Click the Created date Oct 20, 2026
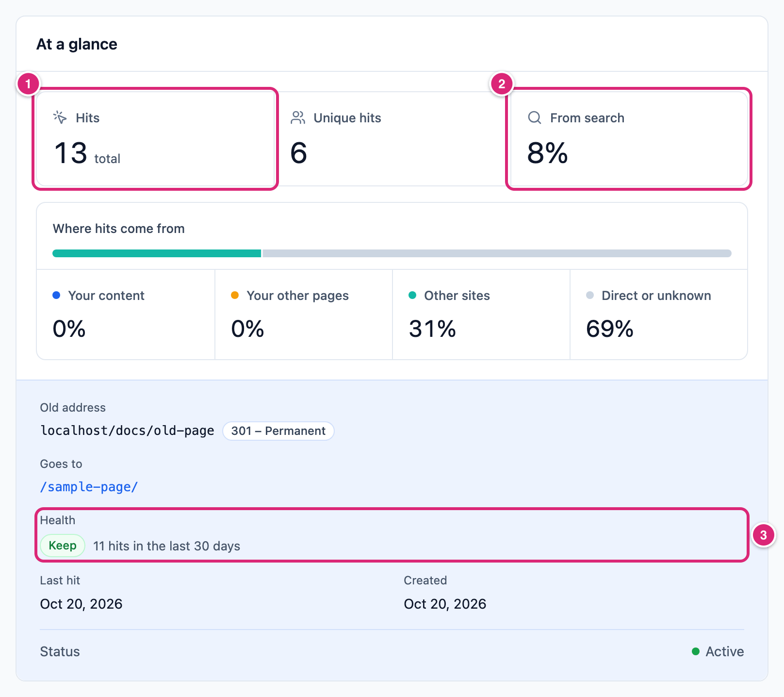 pyautogui.click(x=445, y=604)
